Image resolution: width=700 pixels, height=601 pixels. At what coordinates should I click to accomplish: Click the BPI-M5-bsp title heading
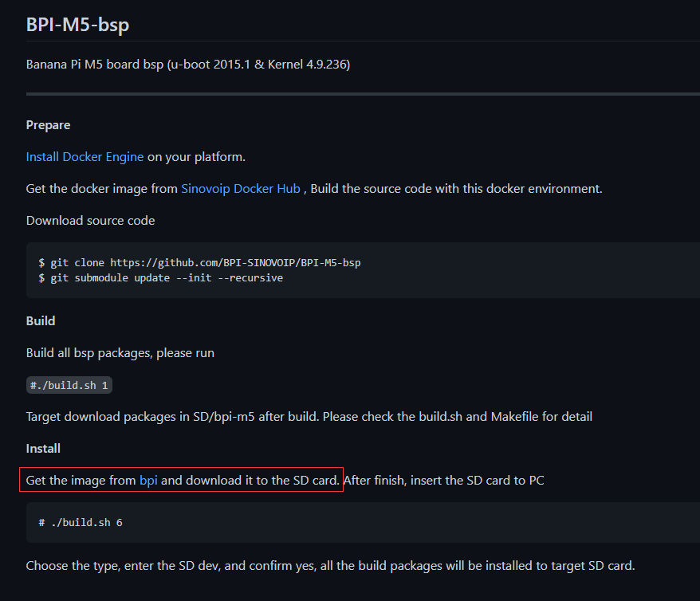click(77, 25)
